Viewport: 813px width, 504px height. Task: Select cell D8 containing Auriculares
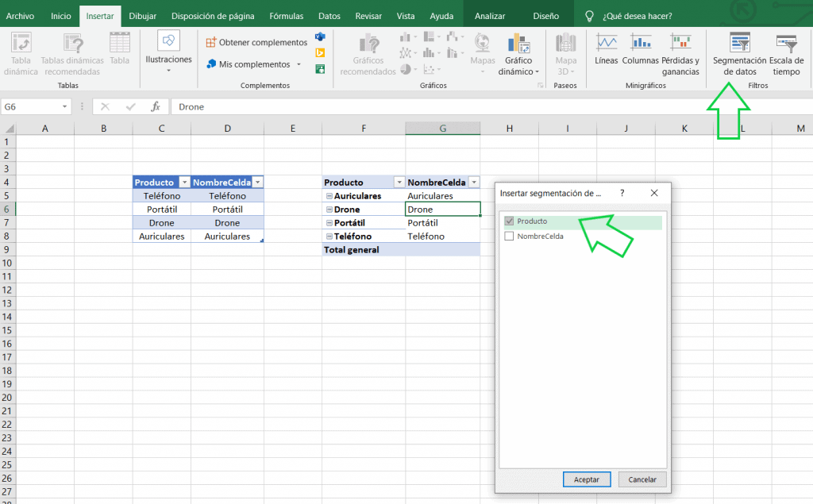227,237
